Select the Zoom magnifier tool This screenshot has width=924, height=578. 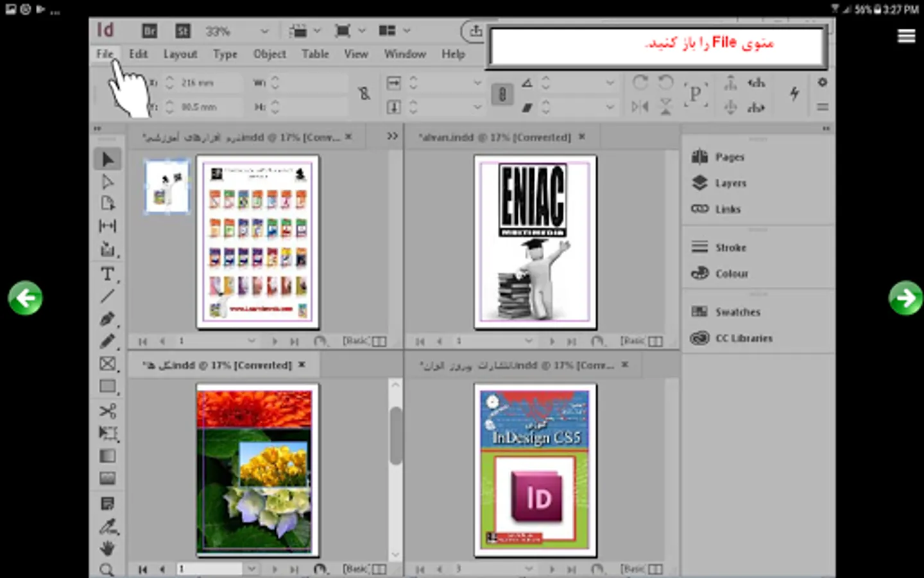click(107, 569)
